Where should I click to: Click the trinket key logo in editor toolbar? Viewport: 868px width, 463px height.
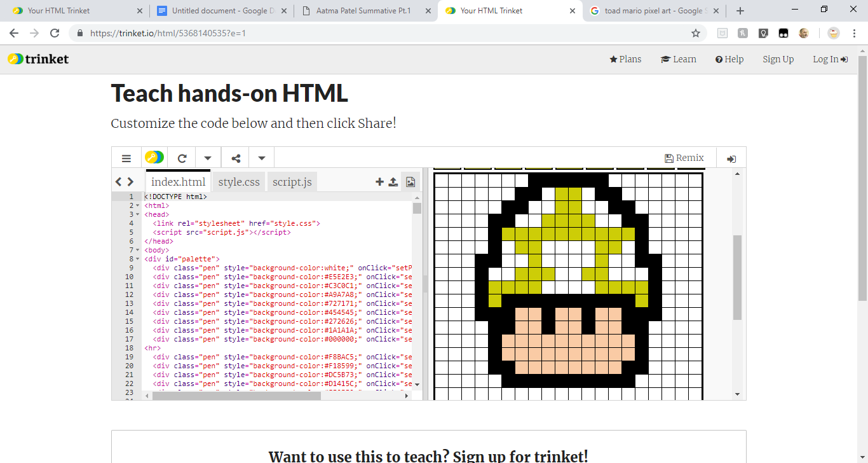[x=154, y=158]
